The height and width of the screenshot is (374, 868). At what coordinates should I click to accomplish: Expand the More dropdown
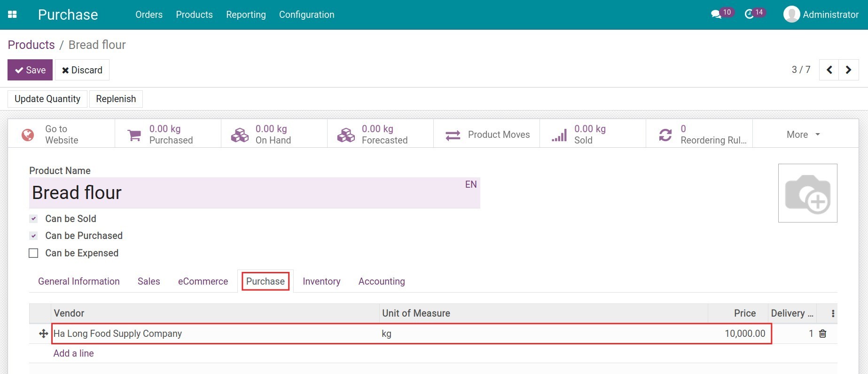(803, 135)
